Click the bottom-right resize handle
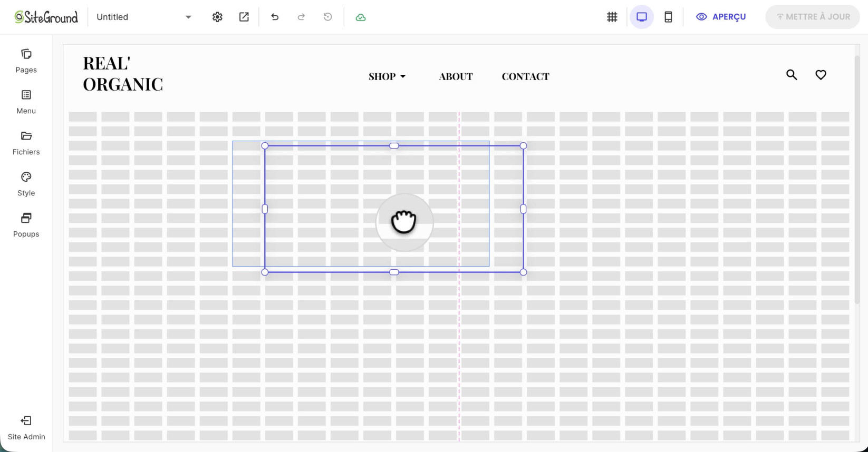The height and width of the screenshot is (452, 868). [523, 272]
